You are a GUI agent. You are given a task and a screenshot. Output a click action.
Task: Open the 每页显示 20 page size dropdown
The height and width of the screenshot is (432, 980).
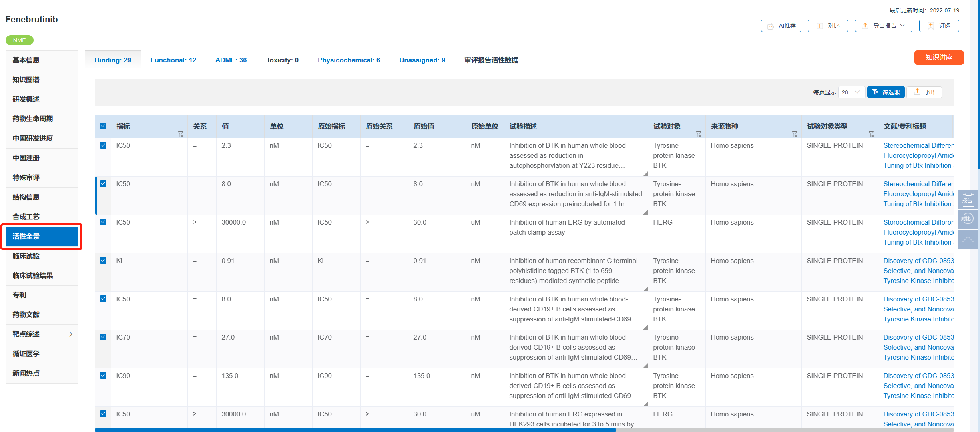coord(851,92)
